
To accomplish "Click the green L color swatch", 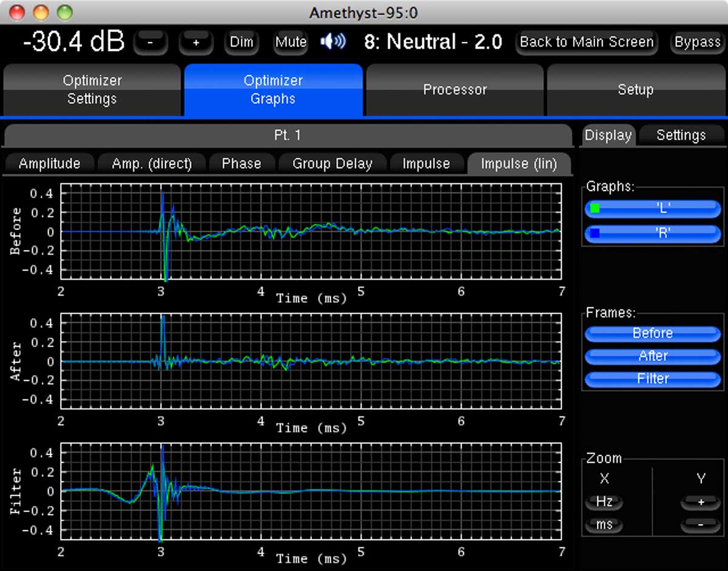I will pos(595,209).
